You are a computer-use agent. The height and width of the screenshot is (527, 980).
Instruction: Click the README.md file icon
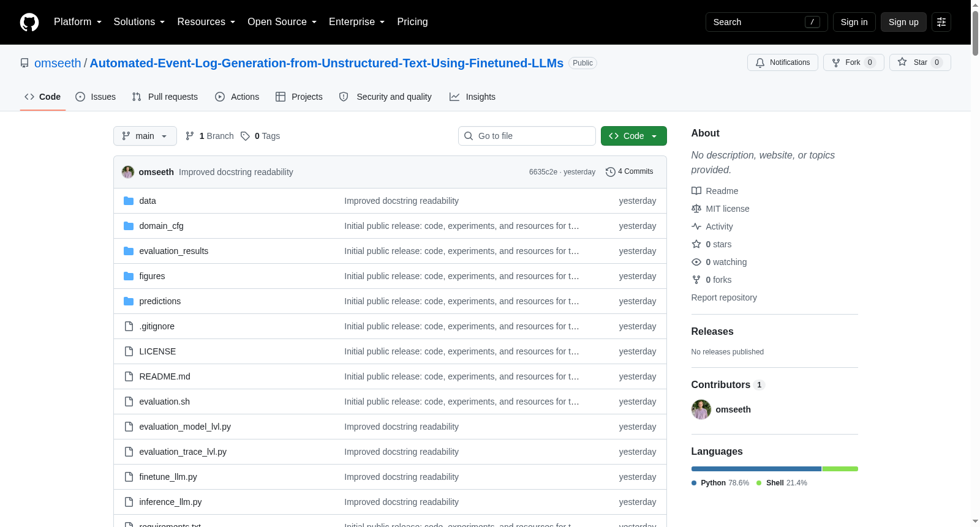pyautogui.click(x=129, y=376)
